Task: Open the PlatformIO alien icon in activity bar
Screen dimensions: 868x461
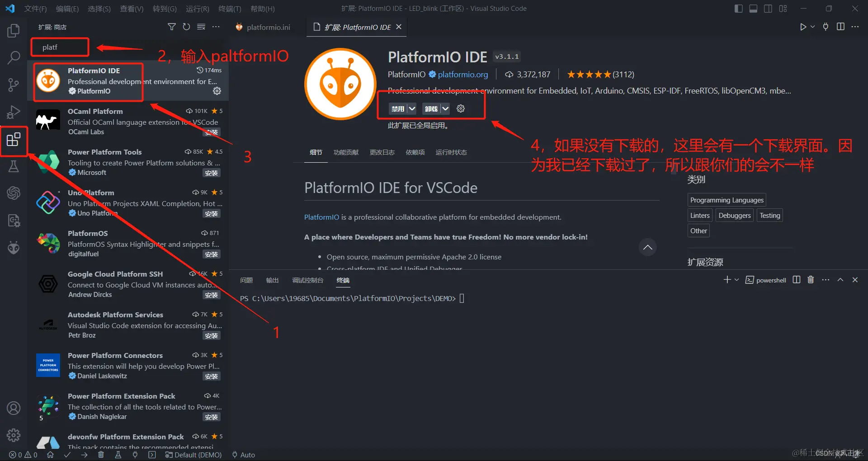Action: point(14,247)
